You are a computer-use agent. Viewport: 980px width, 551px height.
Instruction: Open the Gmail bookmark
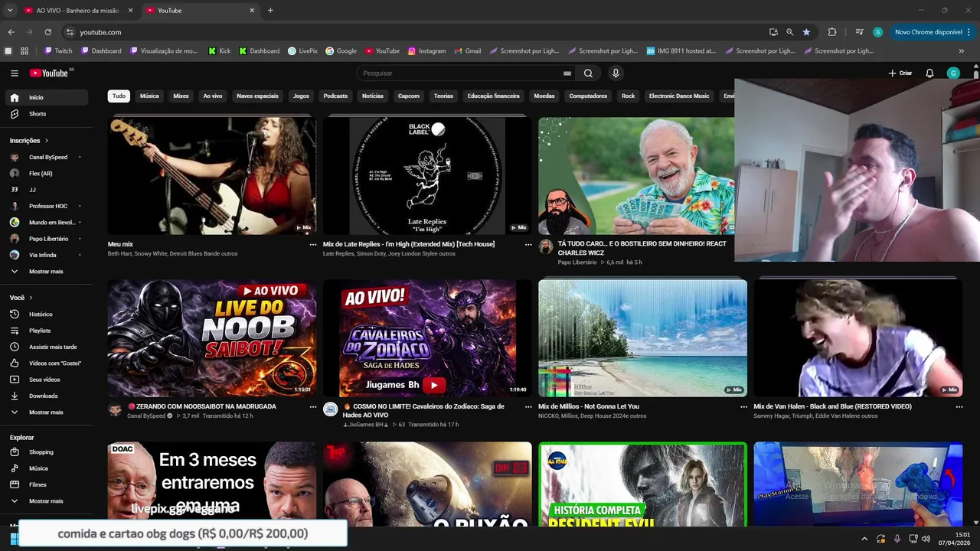click(x=467, y=51)
